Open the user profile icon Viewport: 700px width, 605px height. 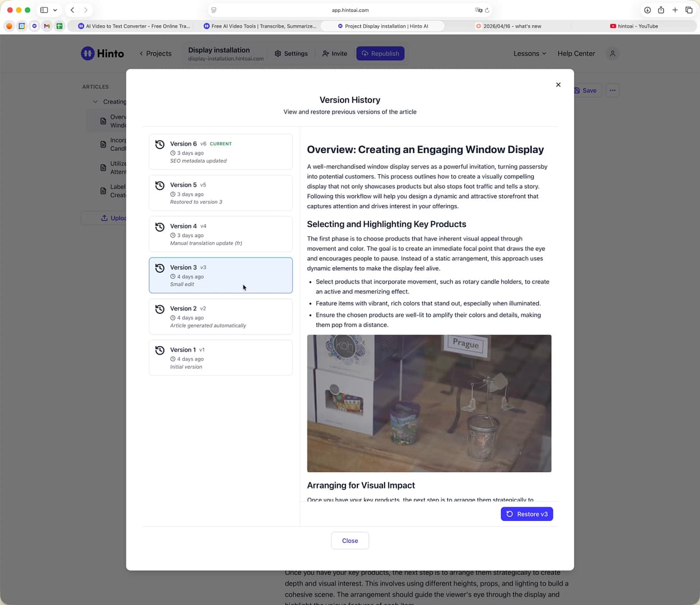(613, 53)
